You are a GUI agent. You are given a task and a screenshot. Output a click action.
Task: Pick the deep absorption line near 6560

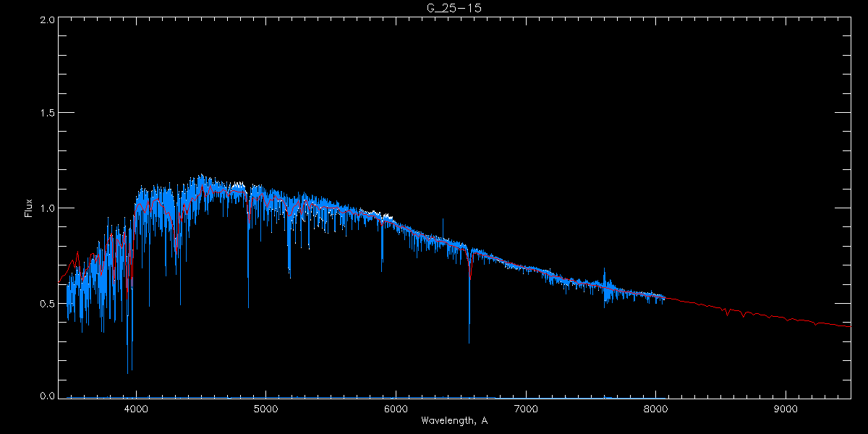(469, 341)
